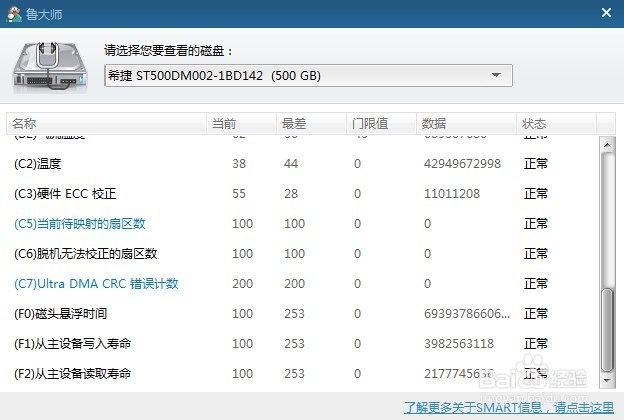
Task: Click 正常 status in the (C7) row
Action: coord(536,284)
